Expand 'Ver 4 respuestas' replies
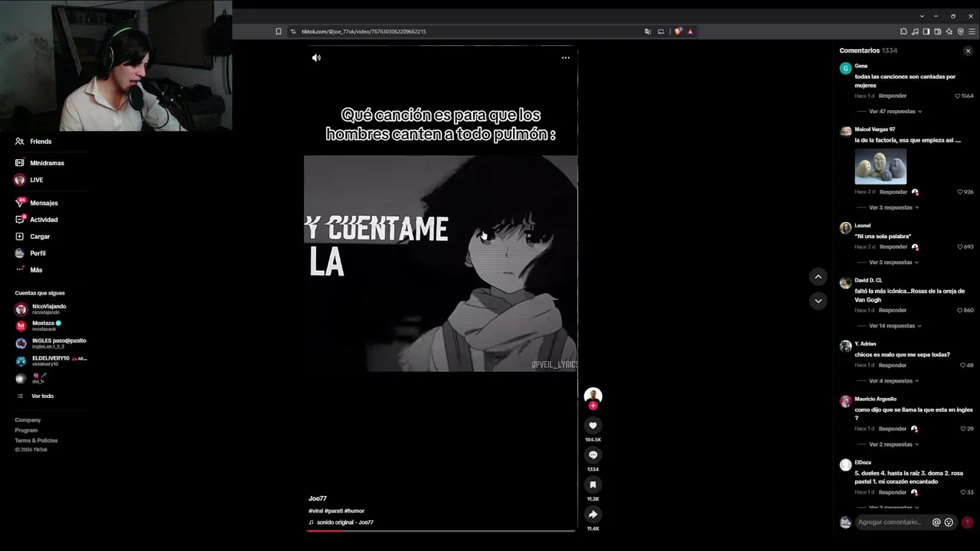This screenshot has width=980, height=551. (893, 381)
